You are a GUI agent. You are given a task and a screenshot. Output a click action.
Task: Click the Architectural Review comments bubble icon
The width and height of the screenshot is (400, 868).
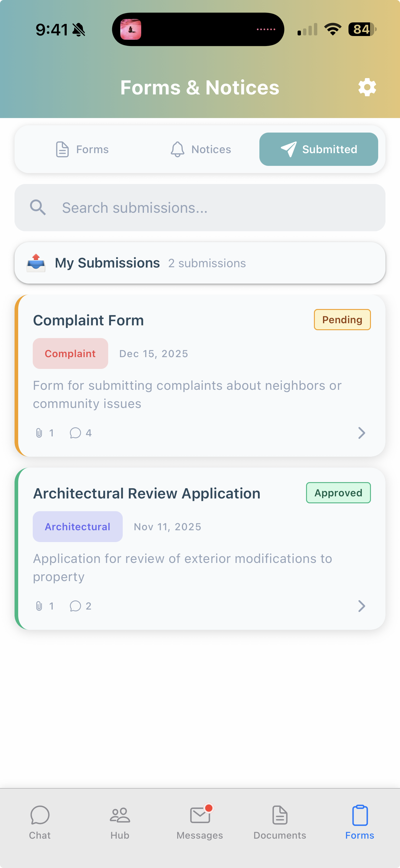pos(75,606)
